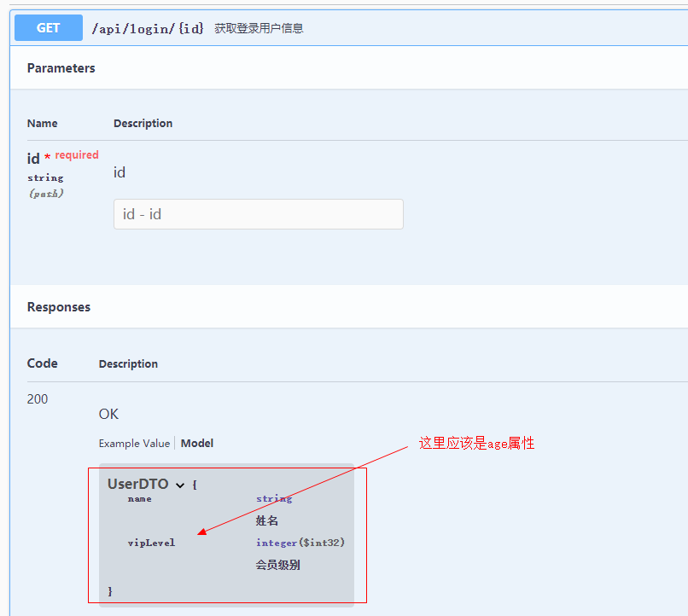The image size is (688, 616).
Task: Click the red required marker label
Action: [77, 155]
